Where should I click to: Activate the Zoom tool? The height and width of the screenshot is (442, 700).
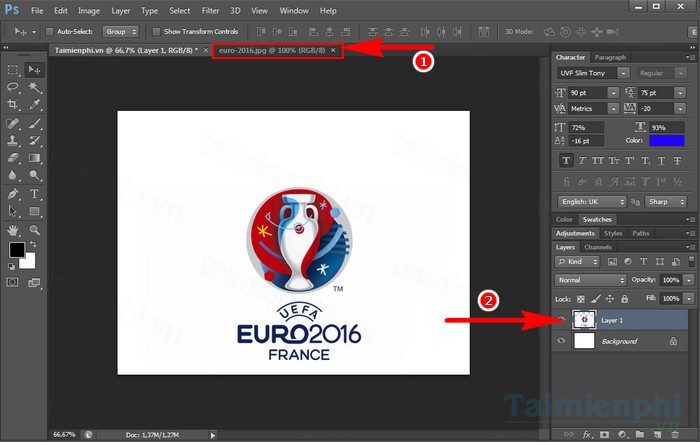34,230
